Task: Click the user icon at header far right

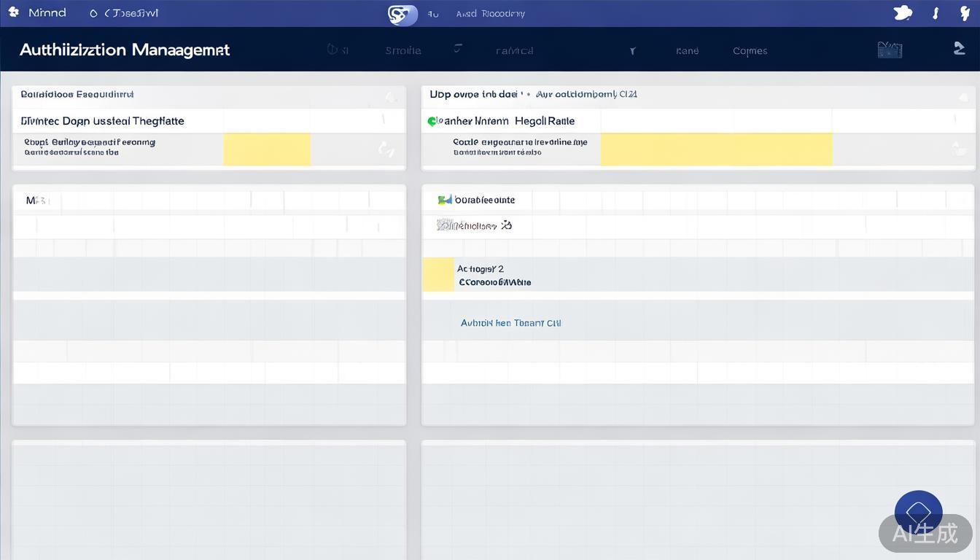Action: 960,49
